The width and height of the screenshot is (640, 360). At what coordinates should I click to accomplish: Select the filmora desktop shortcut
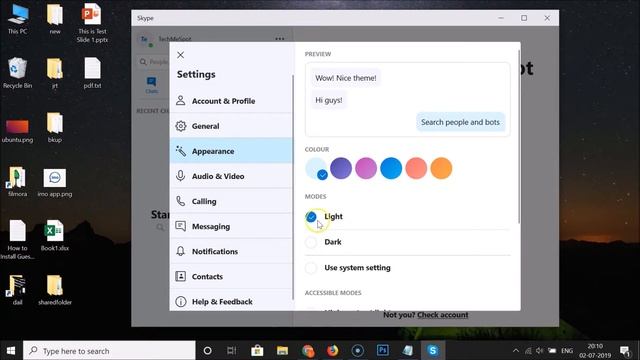pyautogui.click(x=17, y=182)
